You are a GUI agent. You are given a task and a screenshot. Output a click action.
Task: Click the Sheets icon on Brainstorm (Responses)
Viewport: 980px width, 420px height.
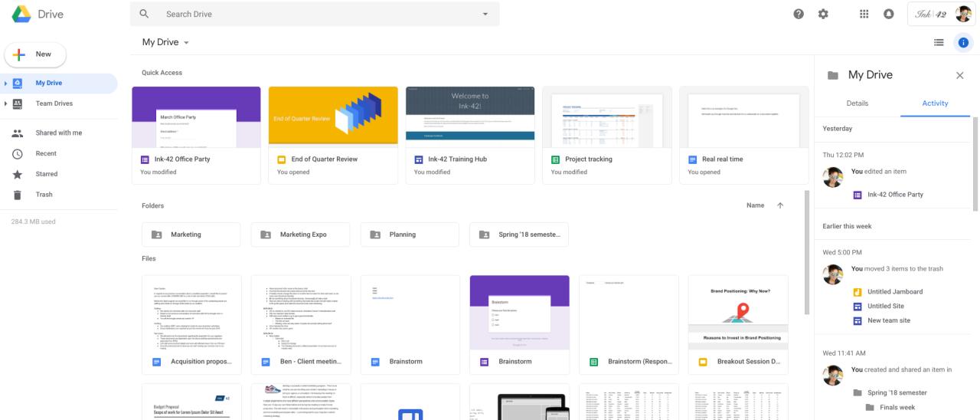pos(593,361)
